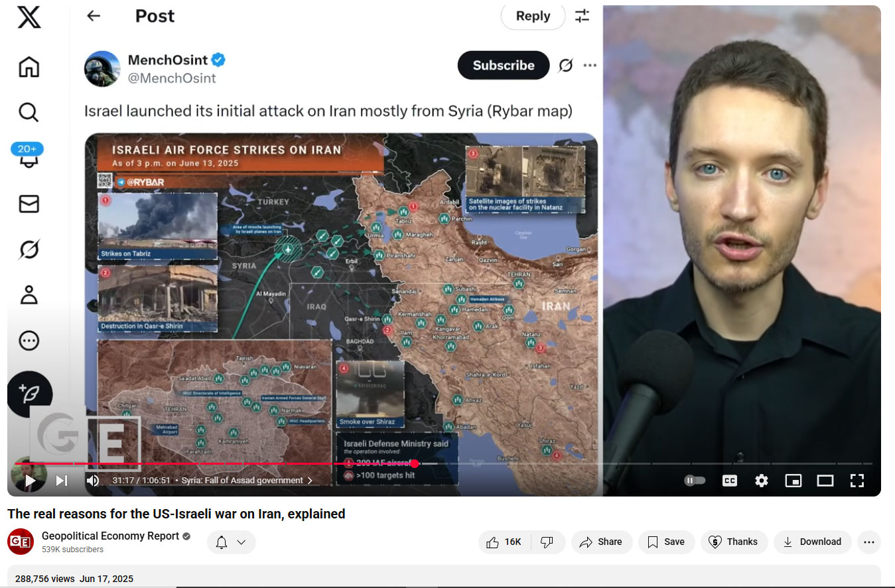Click the 539K subscribers text

tap(72, 550)
